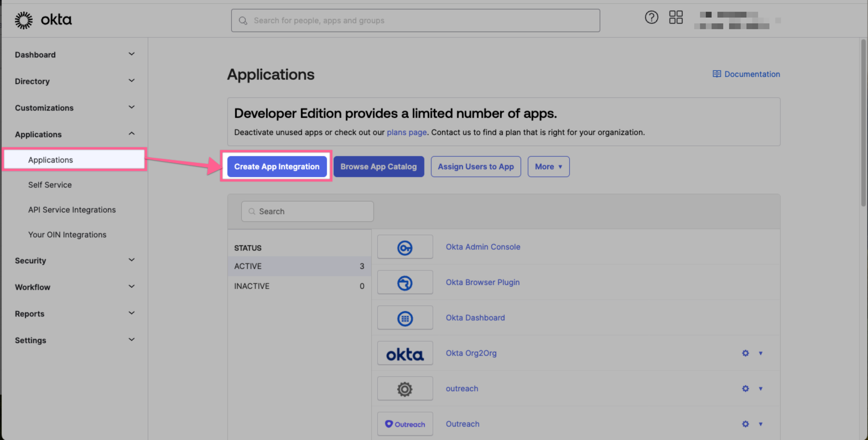Screen dimensions: 868x440
Task: Open the Okta Dashboard link
Action: [x=475, y=318]
